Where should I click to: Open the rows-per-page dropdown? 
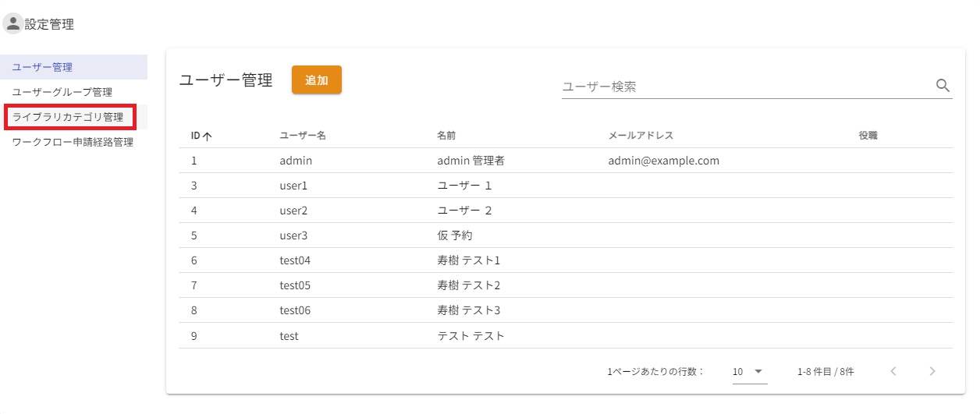pyautogui.click(x=749, y=372)
